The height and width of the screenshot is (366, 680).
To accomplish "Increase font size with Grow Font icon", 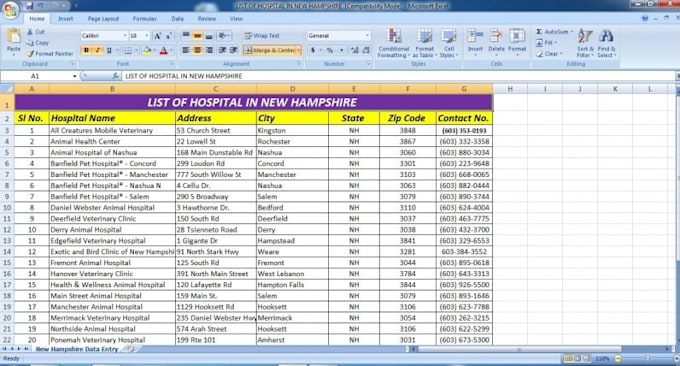I will [x=157, y=36].
